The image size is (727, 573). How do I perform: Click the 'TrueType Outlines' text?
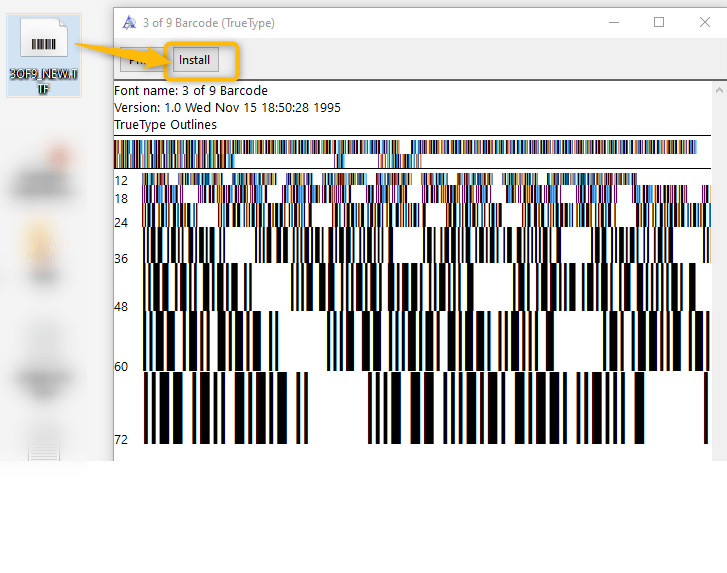click(165, 125)
